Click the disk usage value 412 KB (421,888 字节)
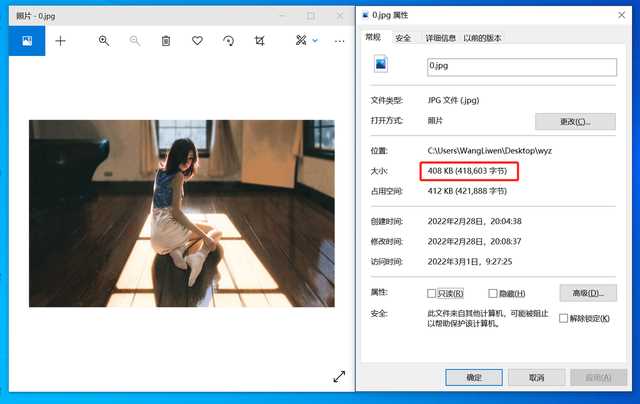Screen dimensions: 640x404 (467, 191)
